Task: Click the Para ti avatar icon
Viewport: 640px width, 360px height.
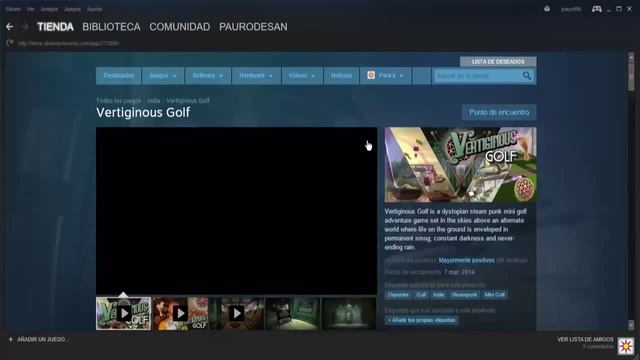Action: pyautogui.click(x=371, y=75)
